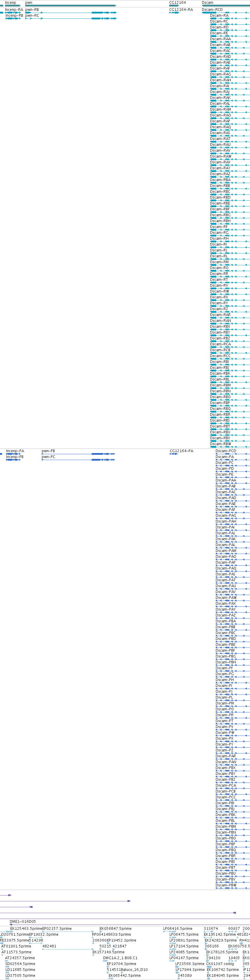Screen dimensions: 250x980
Task: Click protein Incenp-PA
Action: (x=15, y=451)
